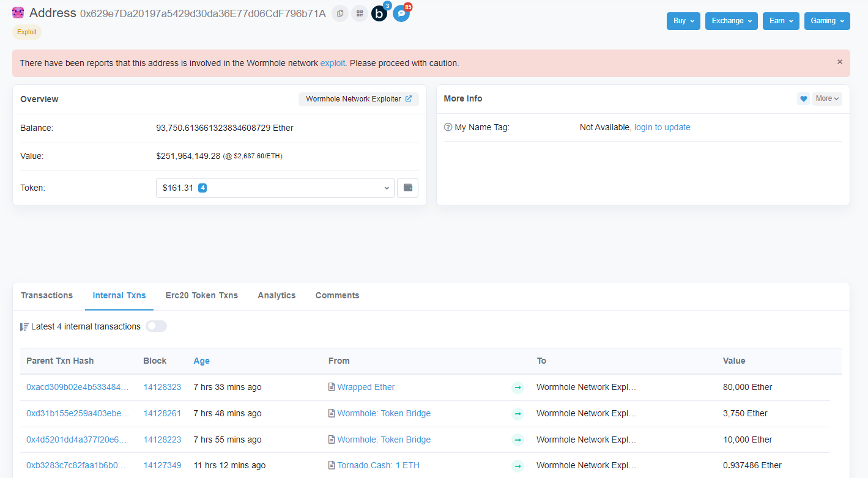Click the address identicon avatar
Screen dimensions: 868x478
coord(18,13)
